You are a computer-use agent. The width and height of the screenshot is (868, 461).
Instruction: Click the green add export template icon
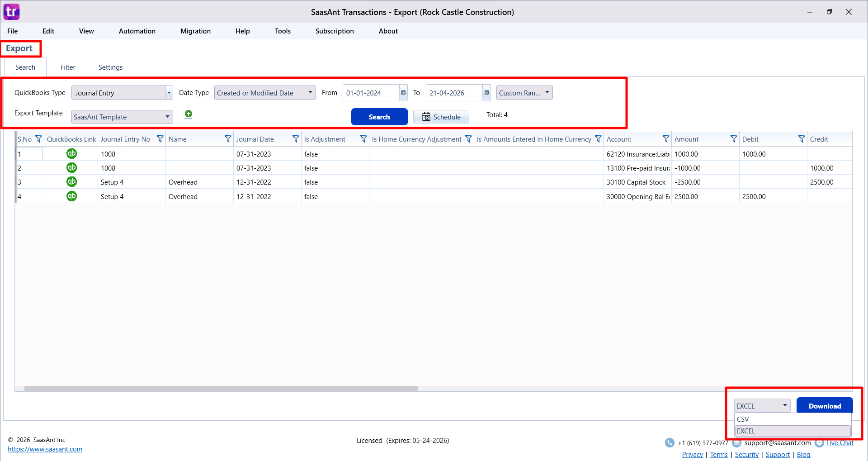click(189, 114)
